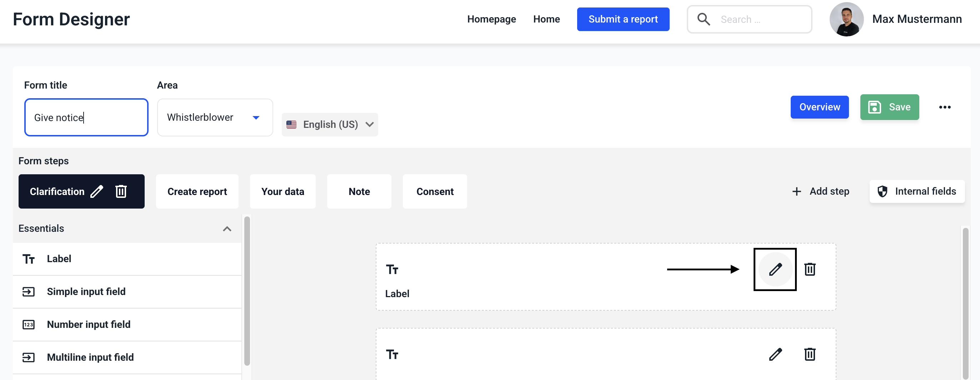Click the Form title input field

pos(86,117)
